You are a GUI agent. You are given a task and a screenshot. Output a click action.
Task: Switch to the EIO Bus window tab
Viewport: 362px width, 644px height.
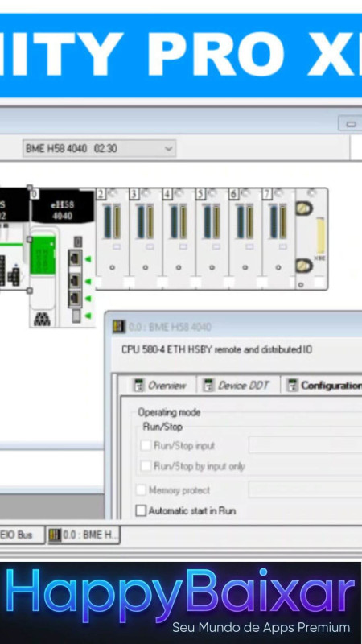[22, 535]
